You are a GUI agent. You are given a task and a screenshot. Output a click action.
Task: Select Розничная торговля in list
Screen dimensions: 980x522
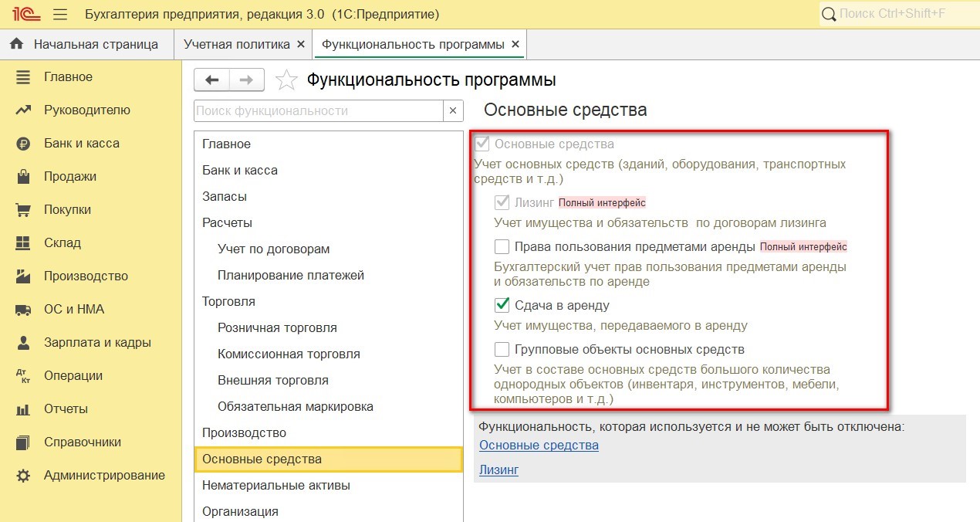[329, 328]
